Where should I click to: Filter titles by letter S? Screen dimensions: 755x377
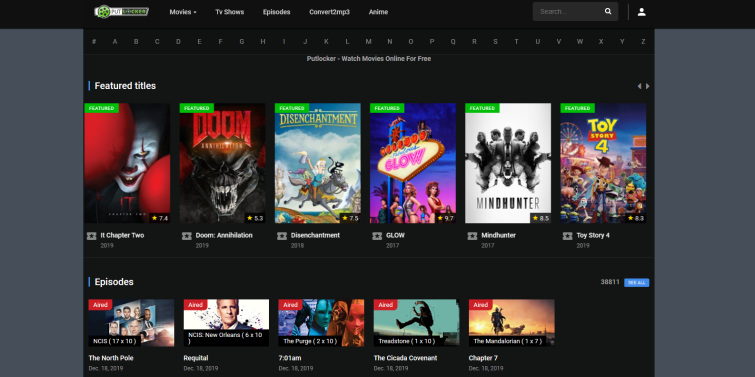coord(495,42)
